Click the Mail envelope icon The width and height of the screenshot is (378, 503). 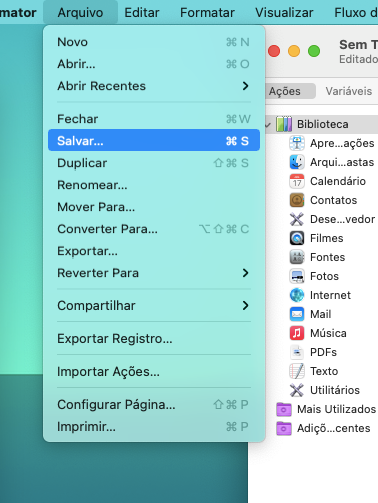pyautogui.click(x=297, y=314)
